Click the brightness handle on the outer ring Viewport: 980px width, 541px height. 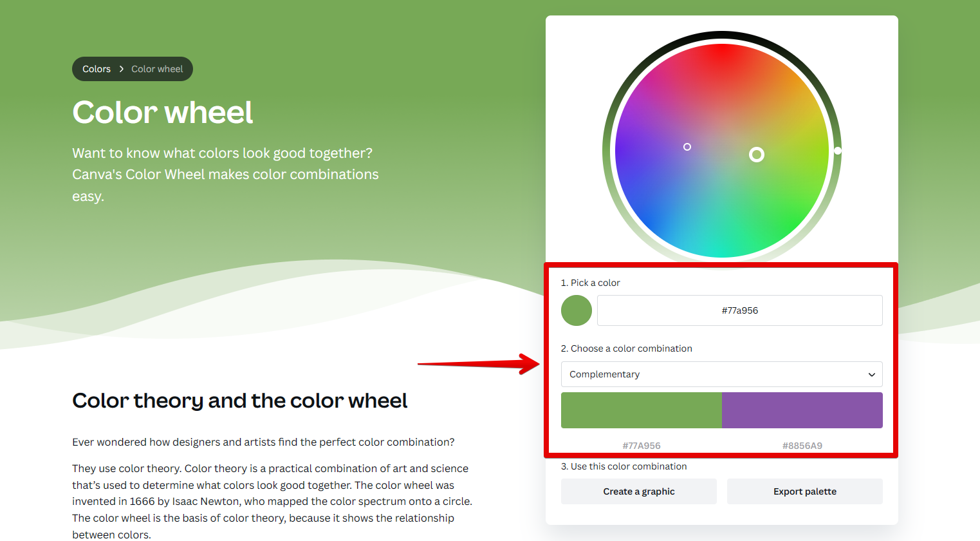click(x=838, y=151)
